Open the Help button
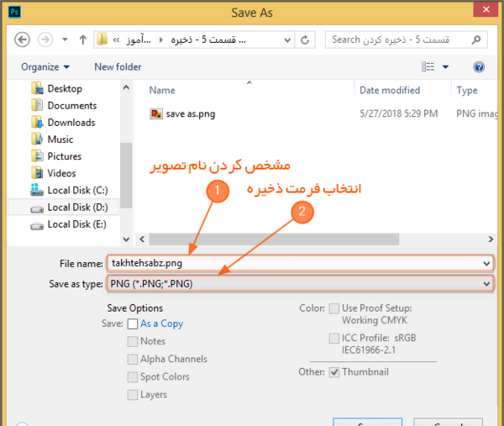 coord(479,67)
